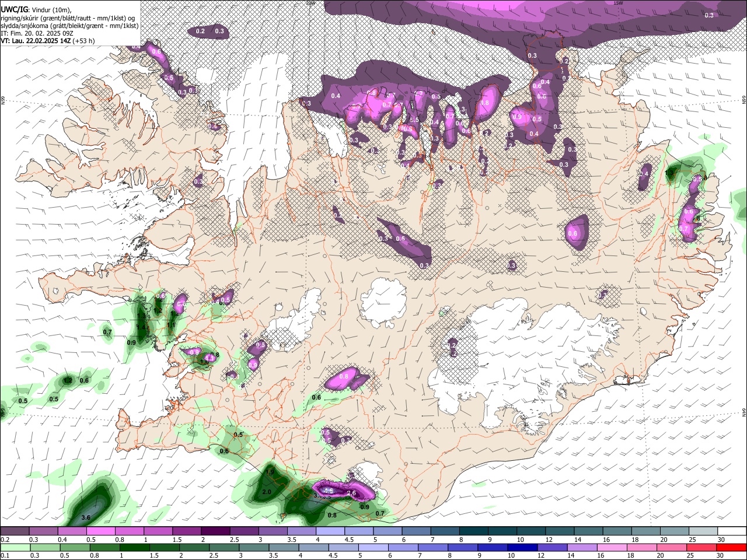Click the "15W" longitude label
Image resolution: width=747 pixels, height=560 pixels.
[619, 3]
